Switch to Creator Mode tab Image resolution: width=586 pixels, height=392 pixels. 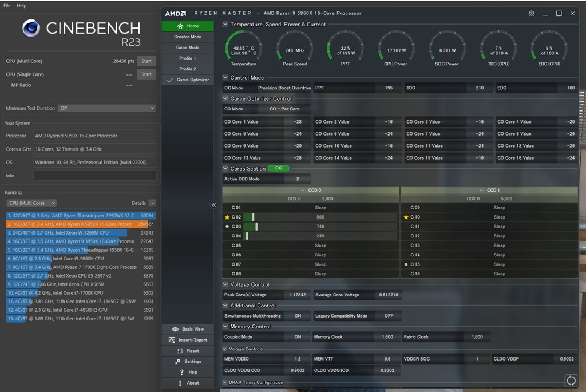point(188,37)
